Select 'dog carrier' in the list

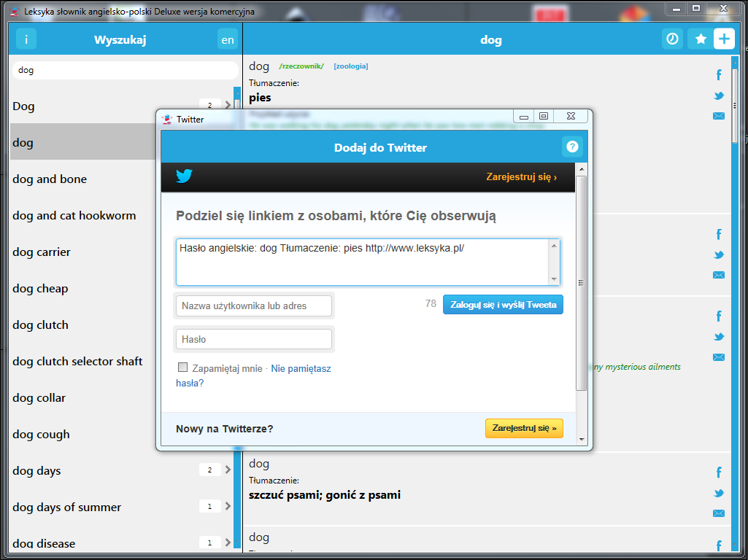coord(42,252)
